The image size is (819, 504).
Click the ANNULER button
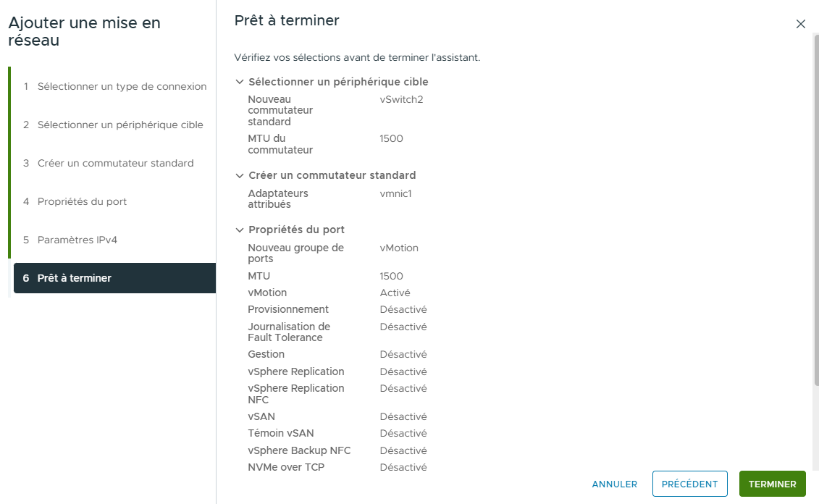[614, 484]
